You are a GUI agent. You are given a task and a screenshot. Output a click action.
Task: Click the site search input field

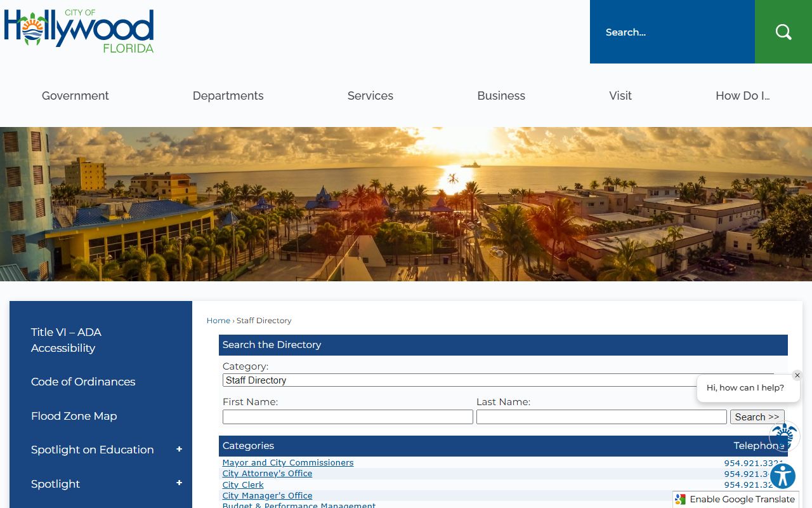(x=672, y=32)
